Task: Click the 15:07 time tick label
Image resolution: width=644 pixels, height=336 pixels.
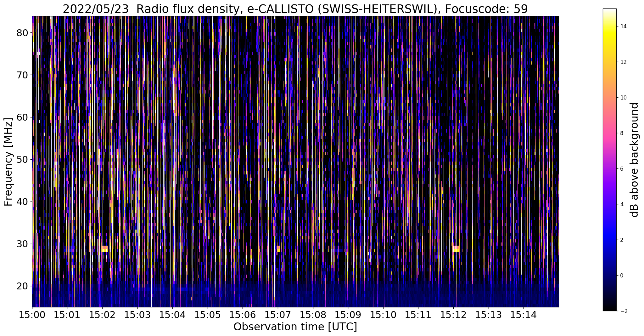Action: pyautogui.click(x=278, y=315)
